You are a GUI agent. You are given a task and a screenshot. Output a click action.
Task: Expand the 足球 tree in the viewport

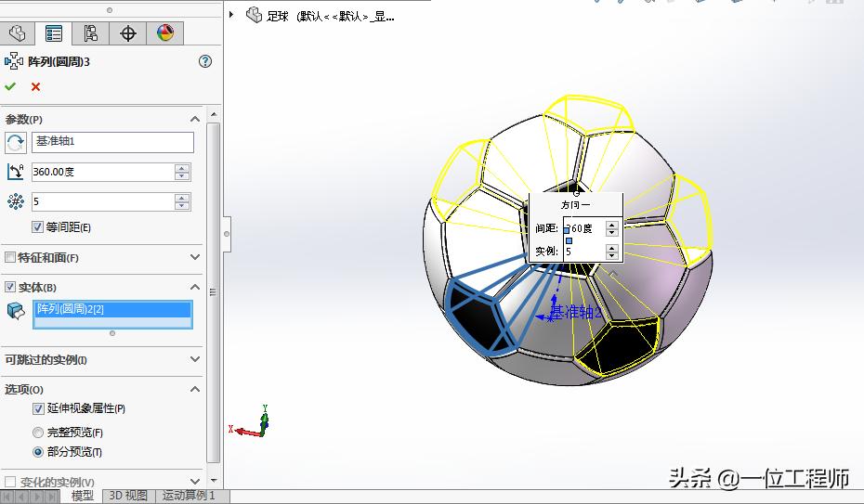coord(232,16)
